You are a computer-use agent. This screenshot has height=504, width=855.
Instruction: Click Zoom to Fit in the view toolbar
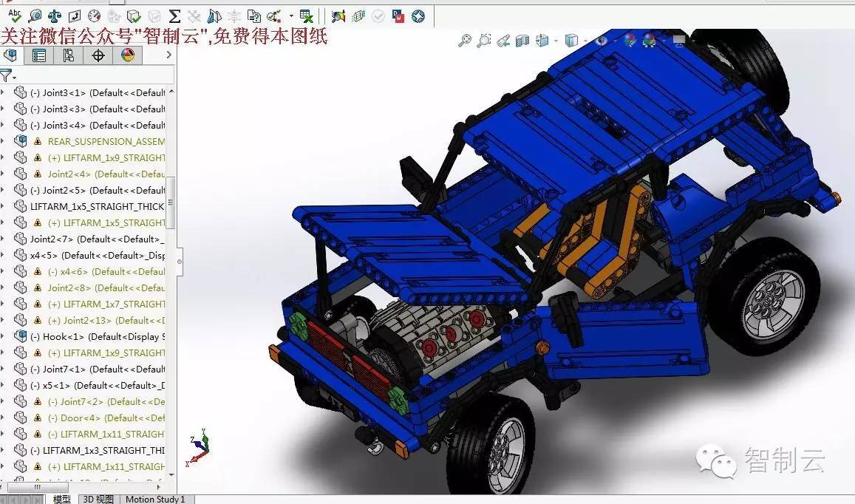(464, 41)
